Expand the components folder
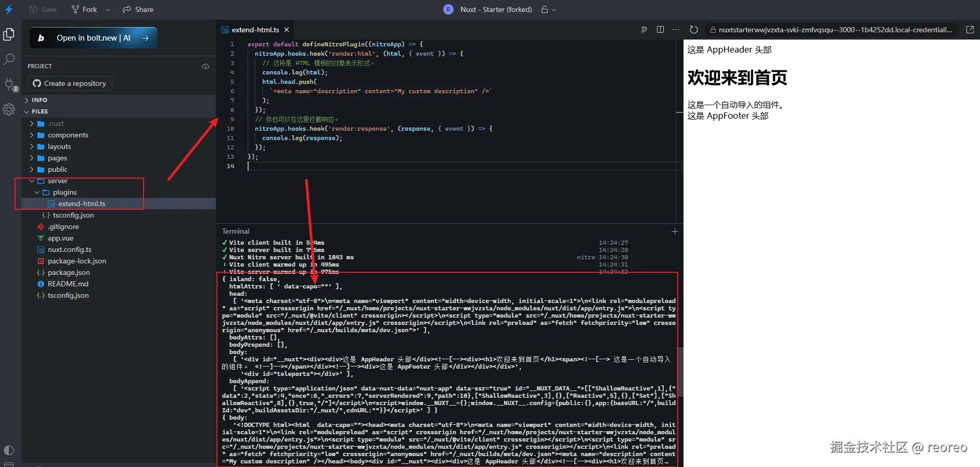 click(119, 135)
